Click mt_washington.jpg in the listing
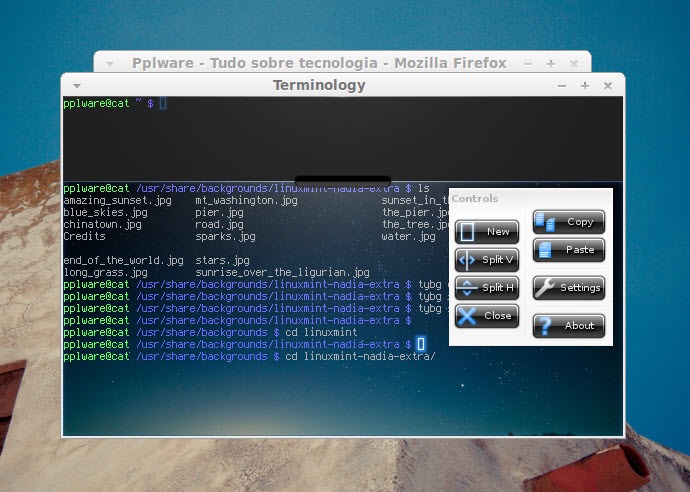The image size is (690, 492). [246, 201]
